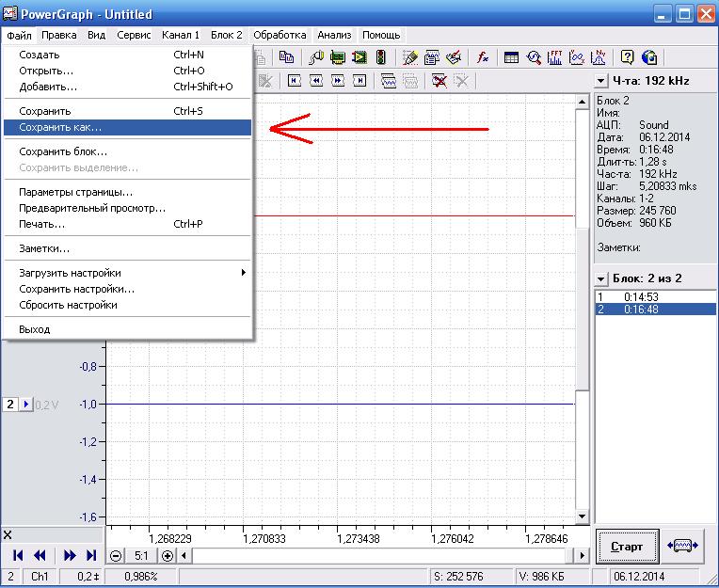Open the fx functions icon

pyautogui.click(x=482, y=57)
